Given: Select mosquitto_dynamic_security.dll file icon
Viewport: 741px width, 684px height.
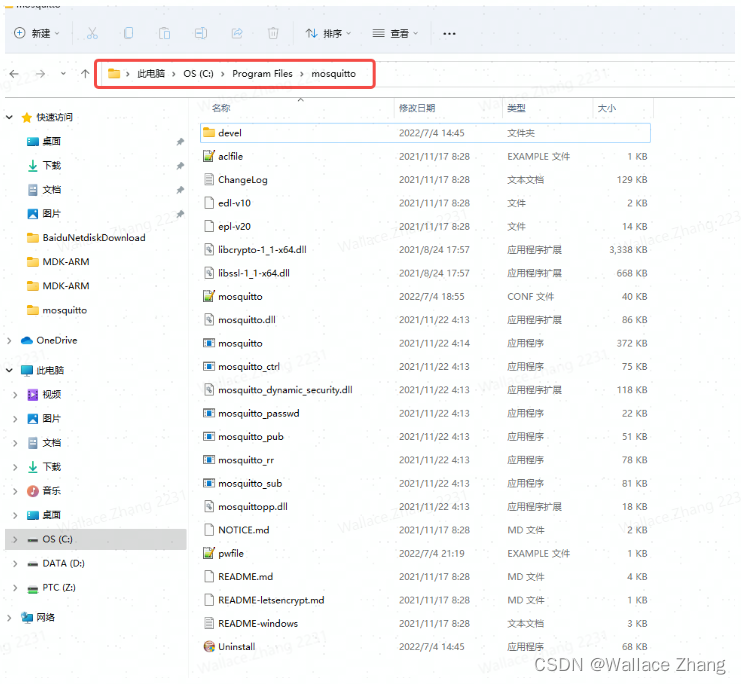Looking at the screenshot, I should tap(209, 390).
